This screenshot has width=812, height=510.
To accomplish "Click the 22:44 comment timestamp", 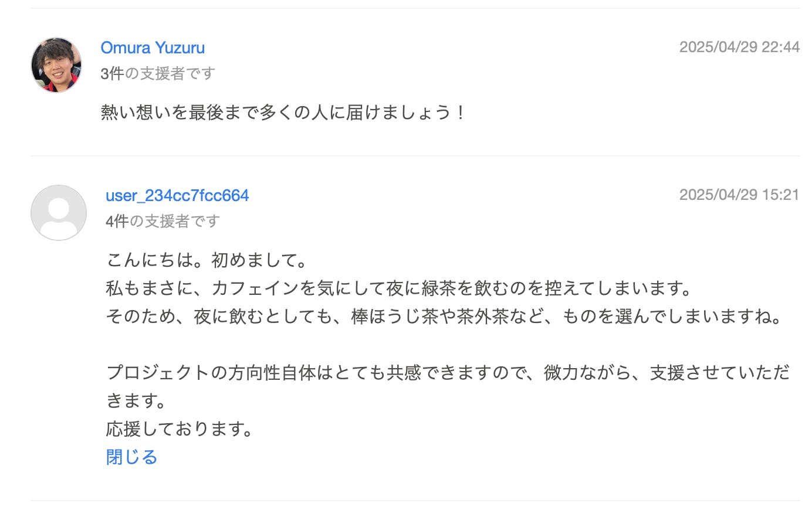I will coord(739,47).
